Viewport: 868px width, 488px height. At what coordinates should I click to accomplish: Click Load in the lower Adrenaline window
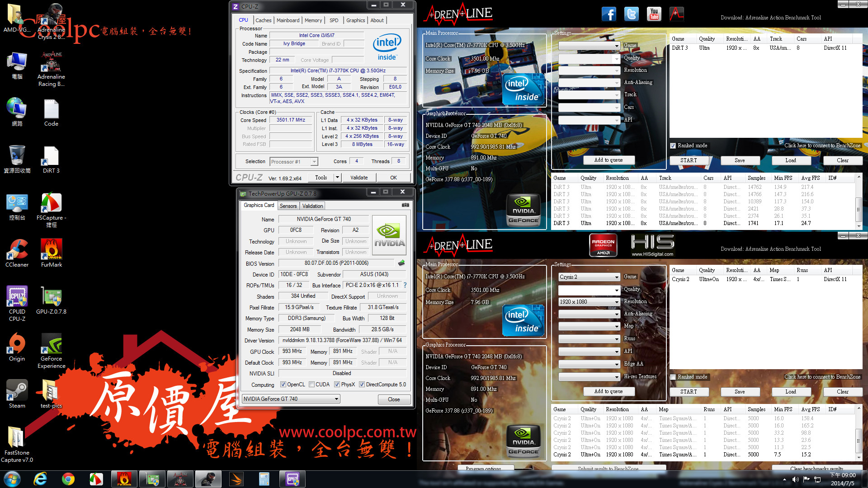791,392
